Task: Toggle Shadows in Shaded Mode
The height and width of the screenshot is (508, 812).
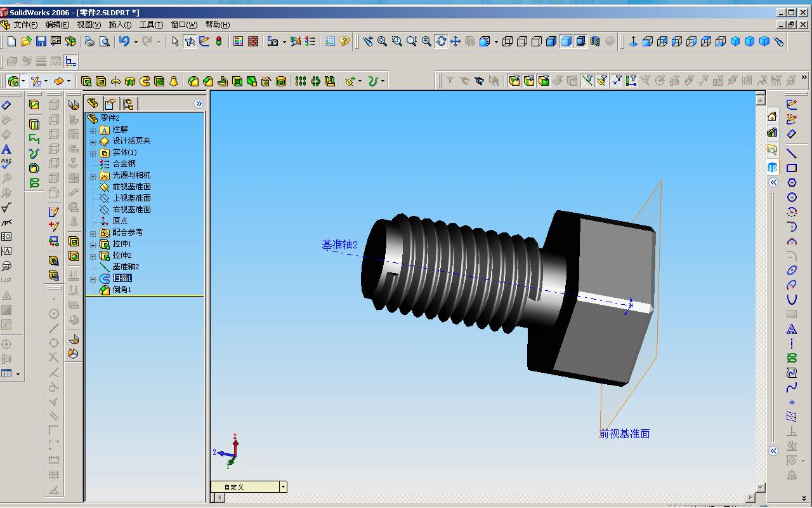Action: pos(580,41)
